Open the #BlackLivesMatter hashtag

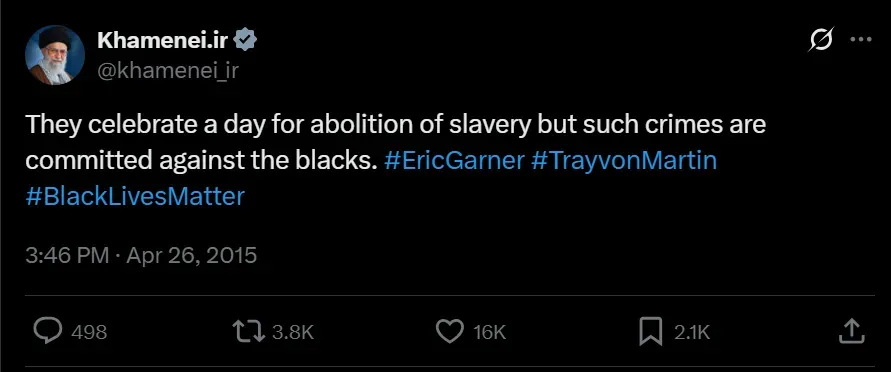[x=135, y=197]
